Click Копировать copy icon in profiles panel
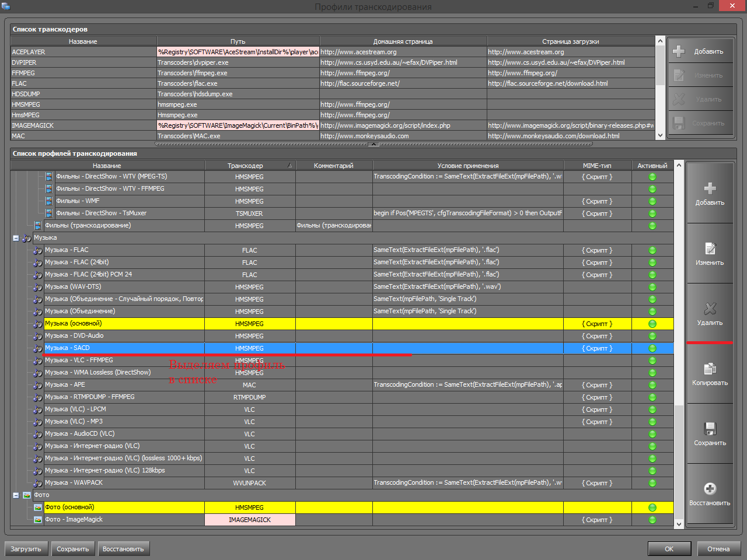Image resolution: width=747 pixels, height=560 pixels. click(x=710, y=369)
